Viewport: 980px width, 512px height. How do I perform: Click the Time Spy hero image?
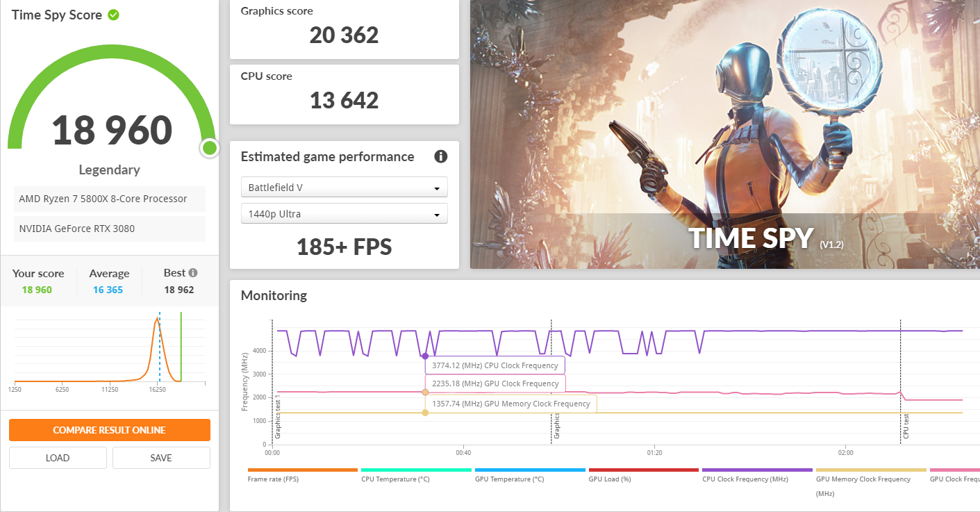click(x=725, y=134)
